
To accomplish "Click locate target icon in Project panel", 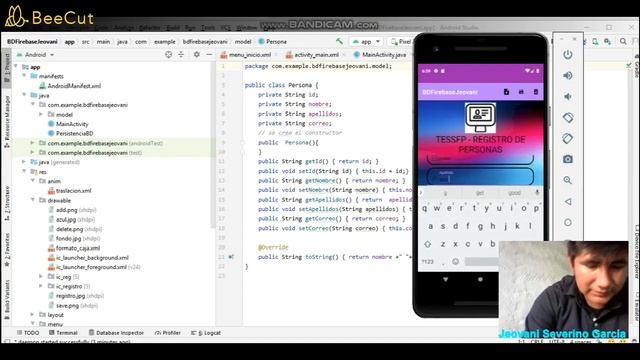I will [x=168, y=54].
